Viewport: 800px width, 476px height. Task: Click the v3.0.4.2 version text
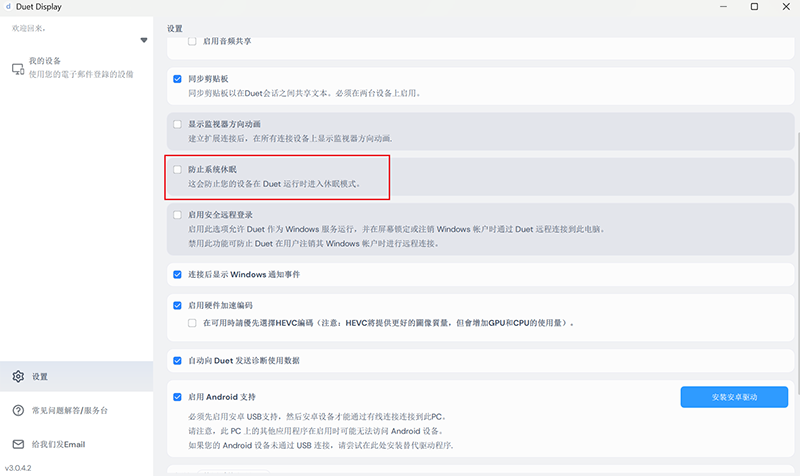click(18, 468)
